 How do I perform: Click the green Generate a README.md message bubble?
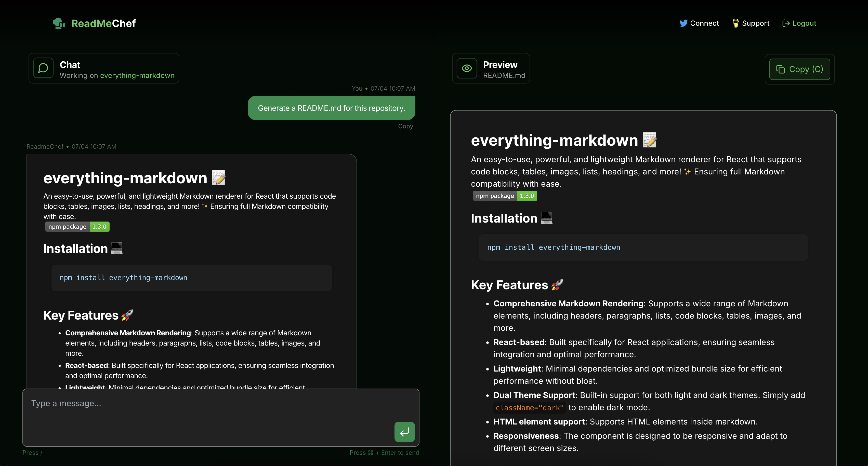[x=331, y=108]
